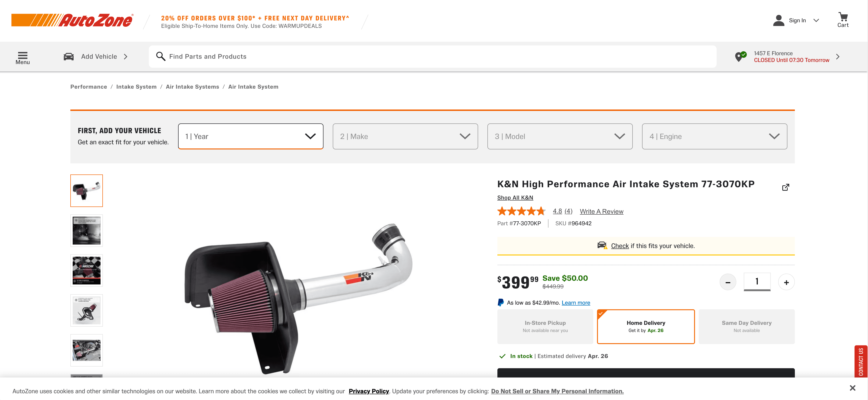This screenshot has width=868, height=400.
Task: Click the search magnifier icon
Action: click(x=161, y=57)
